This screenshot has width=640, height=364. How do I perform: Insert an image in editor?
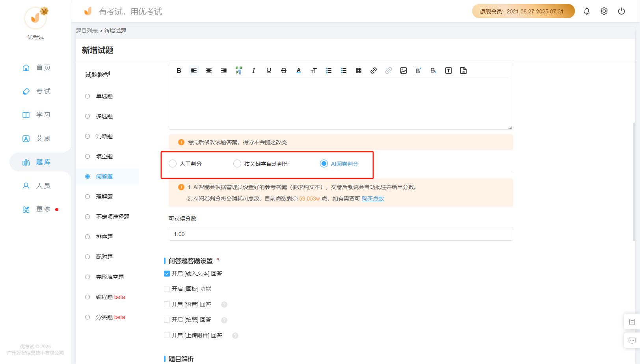(x=404, y=71)
